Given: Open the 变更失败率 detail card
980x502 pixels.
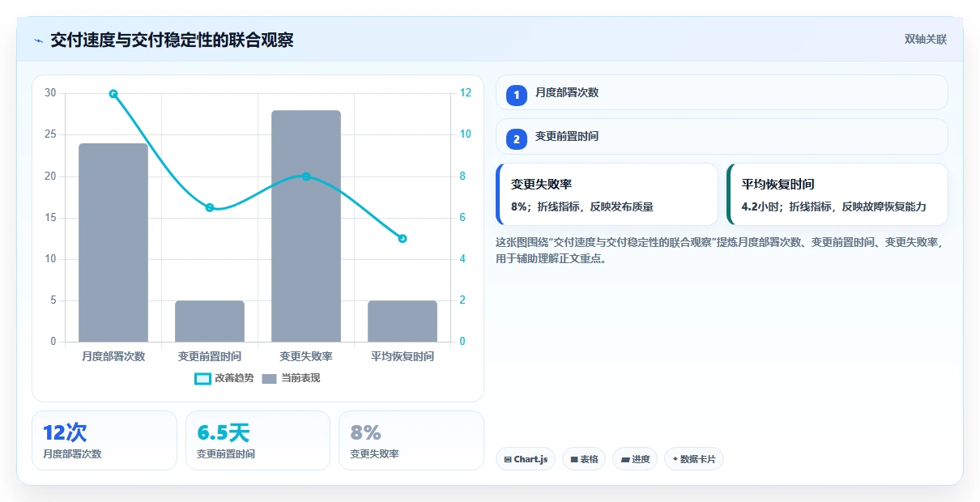Looking at the screenshot, I should tap(607, 194).
